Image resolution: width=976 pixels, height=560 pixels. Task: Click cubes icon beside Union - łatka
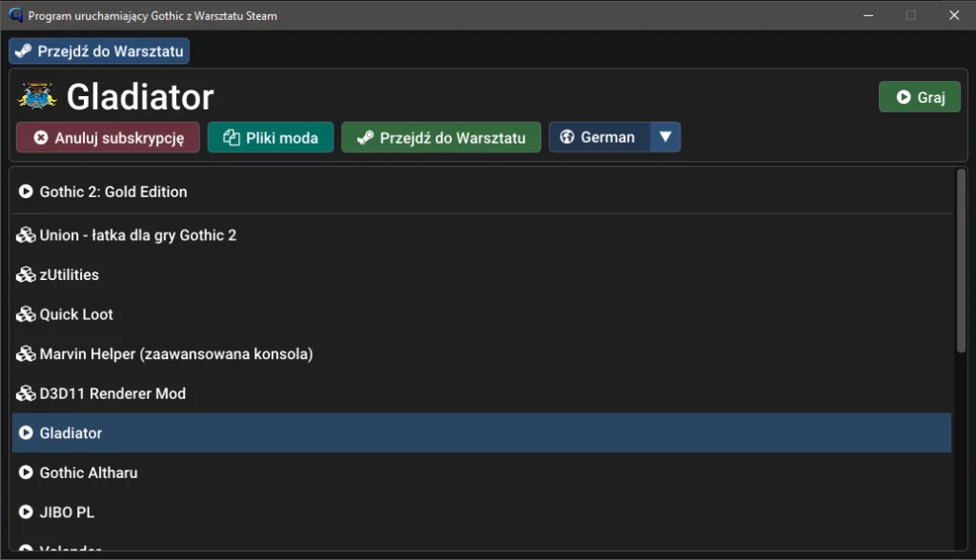tap(26, 235)
